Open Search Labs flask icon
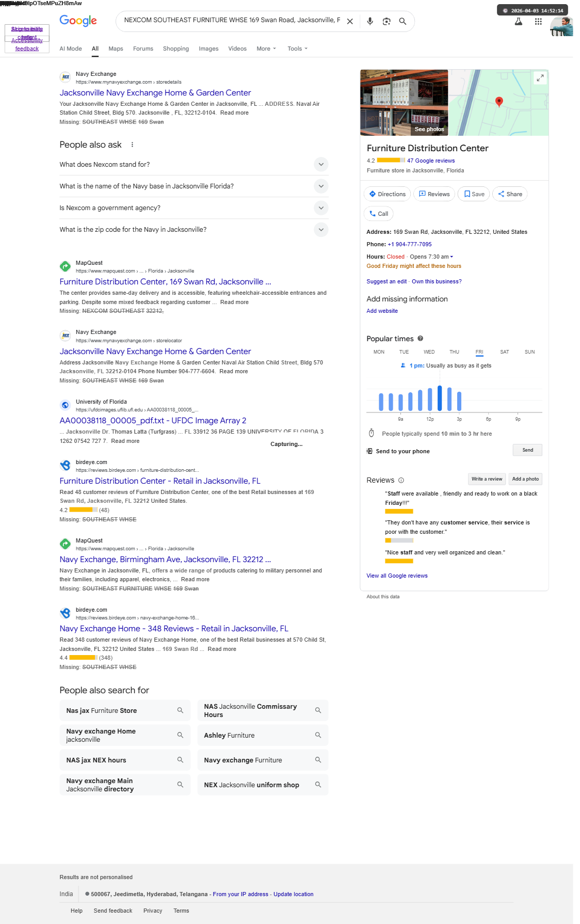 click(x=519, y=22)
